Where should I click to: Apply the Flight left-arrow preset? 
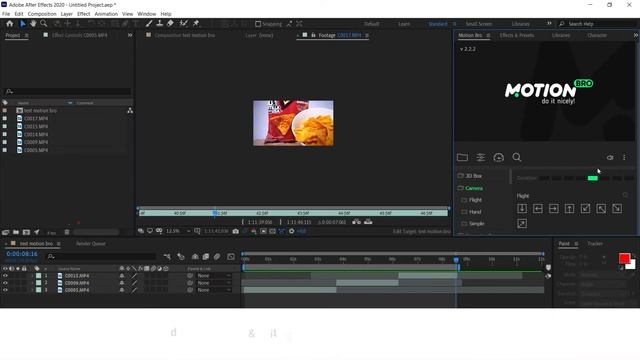click(x=538, y=209)
